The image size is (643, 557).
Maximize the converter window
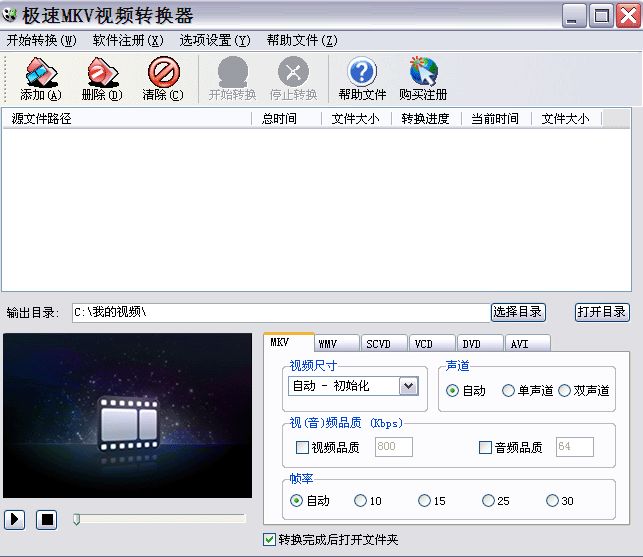[601, 16]
